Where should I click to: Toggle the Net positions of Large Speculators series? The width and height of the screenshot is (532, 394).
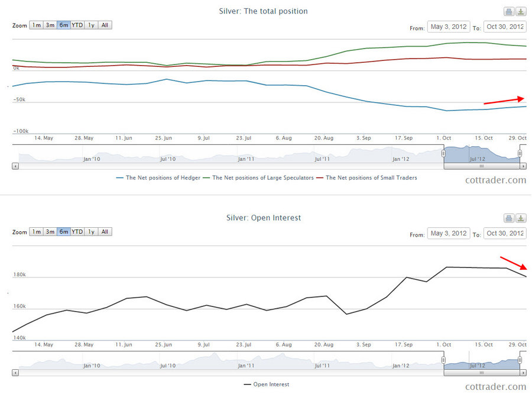tap(258, 177)
